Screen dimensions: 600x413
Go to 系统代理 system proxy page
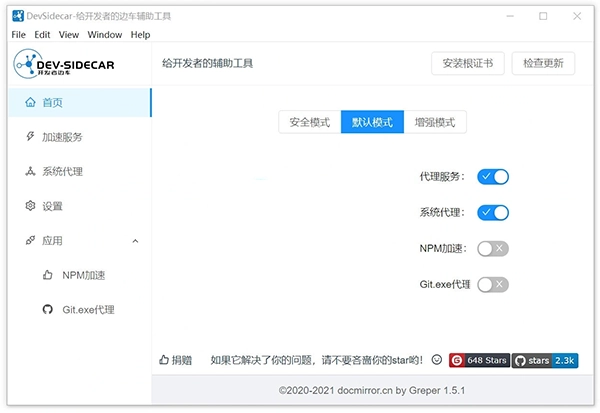click(62, 171)
